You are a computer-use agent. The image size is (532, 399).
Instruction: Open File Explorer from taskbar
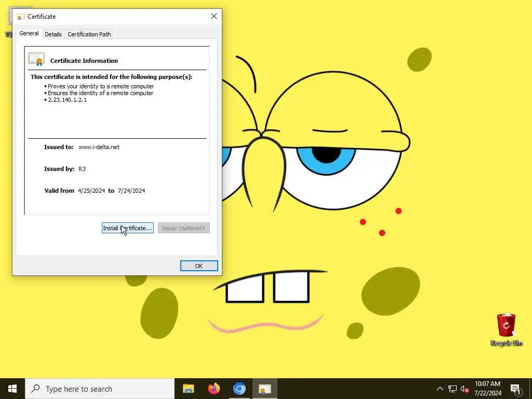click(x=188, y=389)
